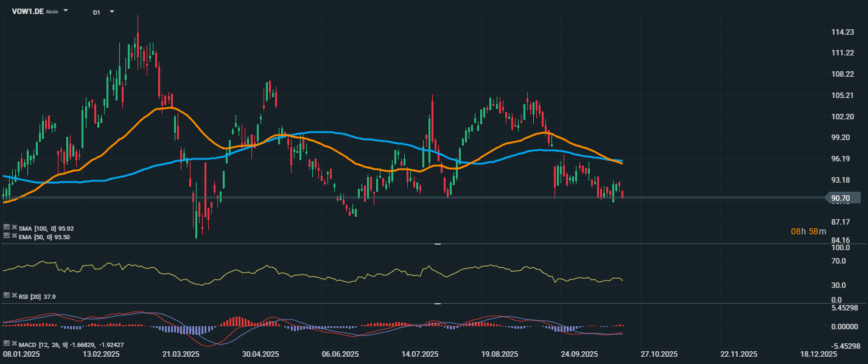Grab the divider handle above RSI panel
The image size is (868, 364).
tap(437, 244)
